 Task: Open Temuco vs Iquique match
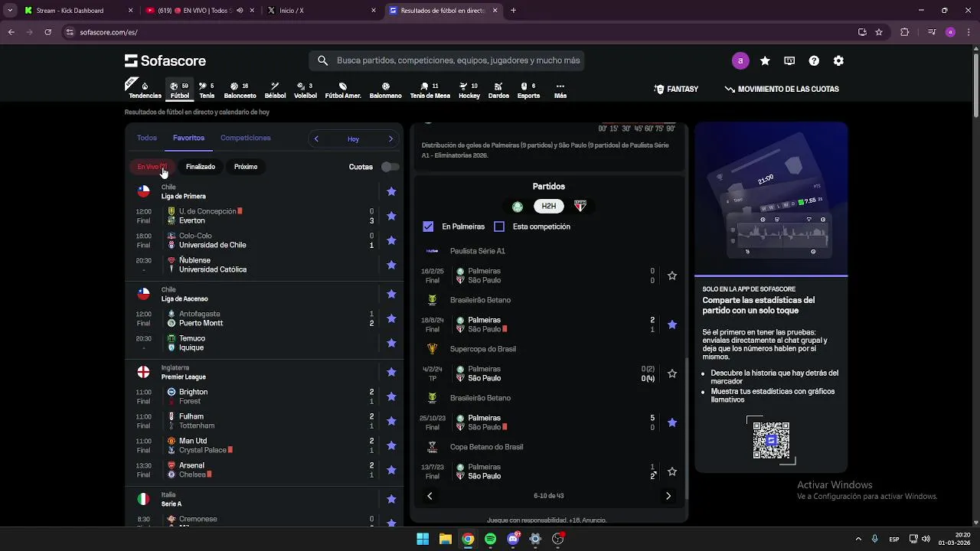pyautogui.click(x=253, y=343)
